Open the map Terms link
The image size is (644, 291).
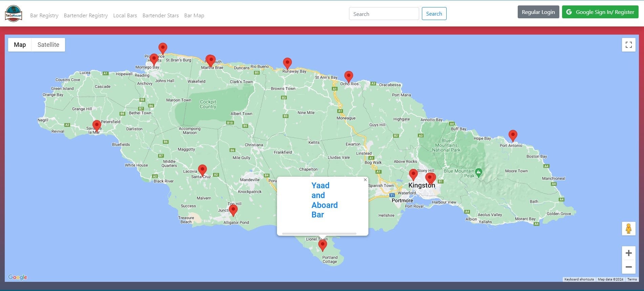pyautogui.click(x=632, y=279)
